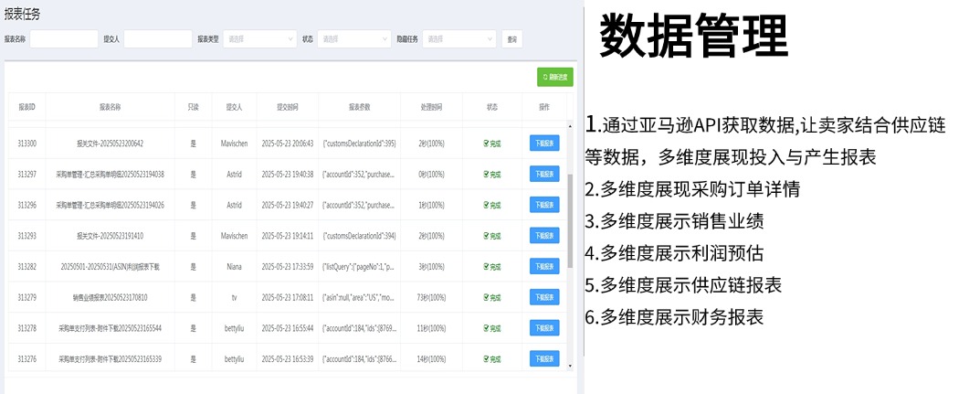Focus the 报表名称 text input
Image resolution: width=980 pixels, height=394 pixels.
pos(64,39)
